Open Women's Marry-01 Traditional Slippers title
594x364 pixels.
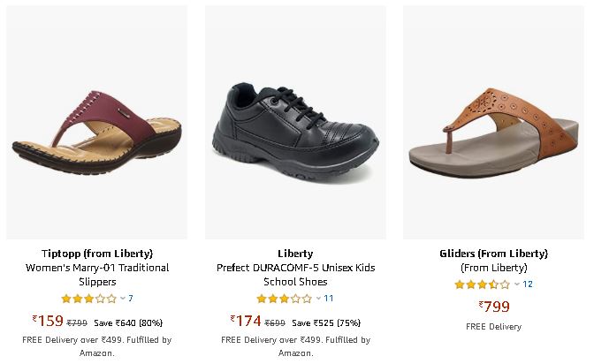(x=97, y=275)
